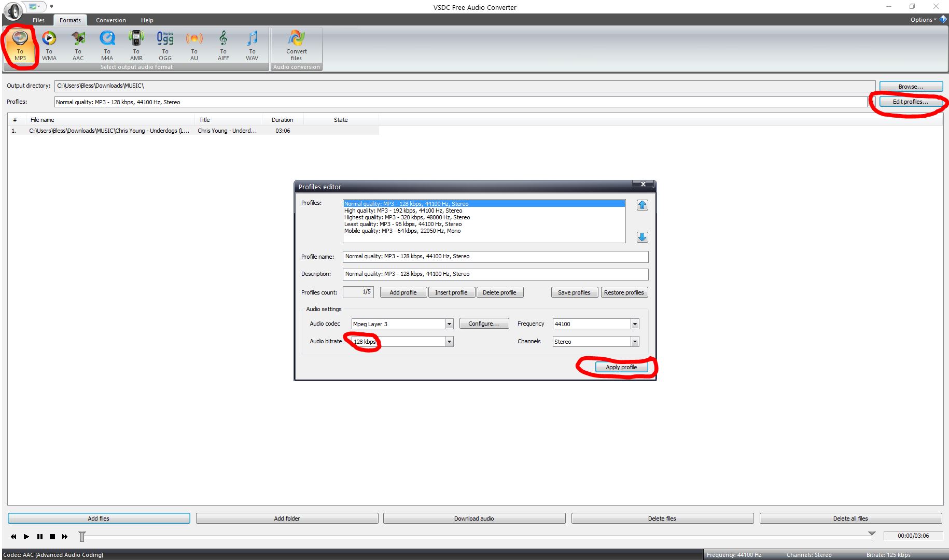Choose the To AMR format icon

pyautogui.click(x=136, y=46)
